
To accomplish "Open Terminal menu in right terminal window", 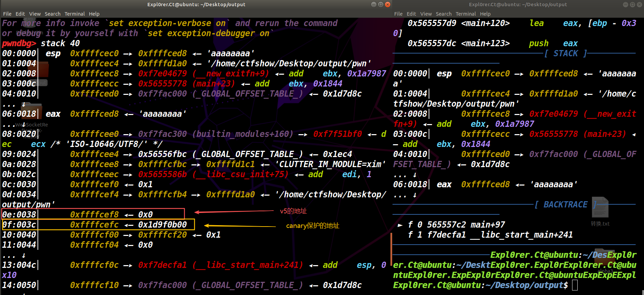I will tap(465, 14).
